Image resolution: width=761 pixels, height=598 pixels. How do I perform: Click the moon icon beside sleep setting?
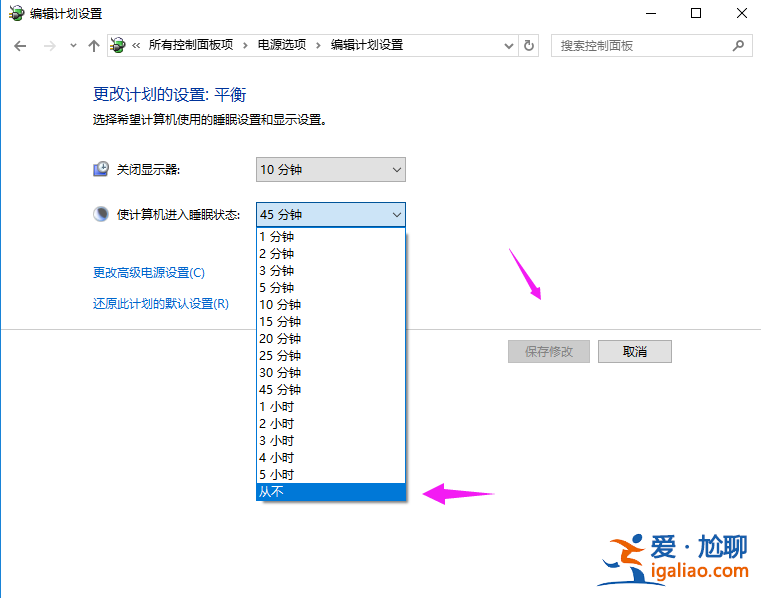tap(101, 214)
